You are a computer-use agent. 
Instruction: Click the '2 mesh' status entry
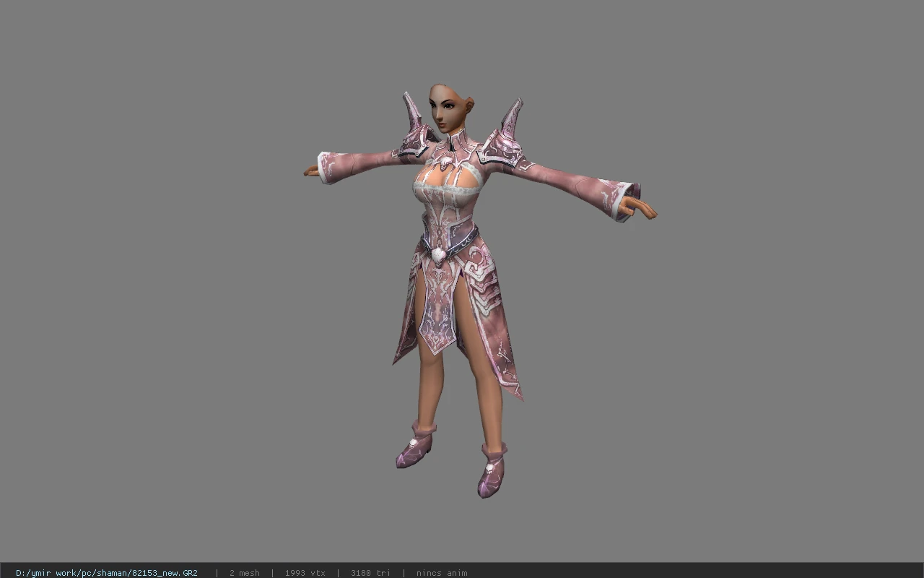click(x=245, y=573)
